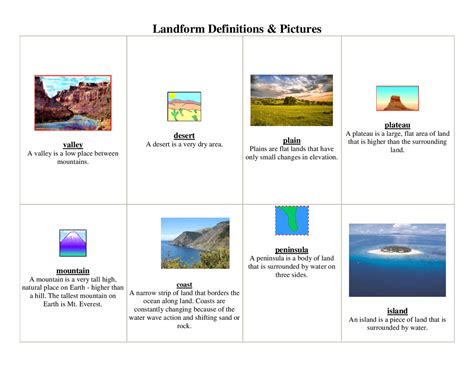474x366 pixels.
Task: Click the title "Landform Definitions & Pictures"
Action: 237,29
